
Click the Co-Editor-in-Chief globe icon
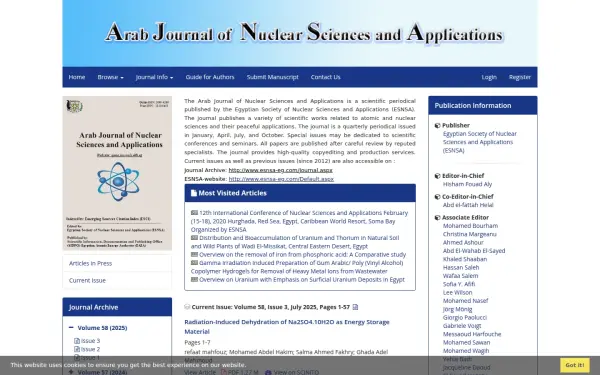tap(437, 197)
